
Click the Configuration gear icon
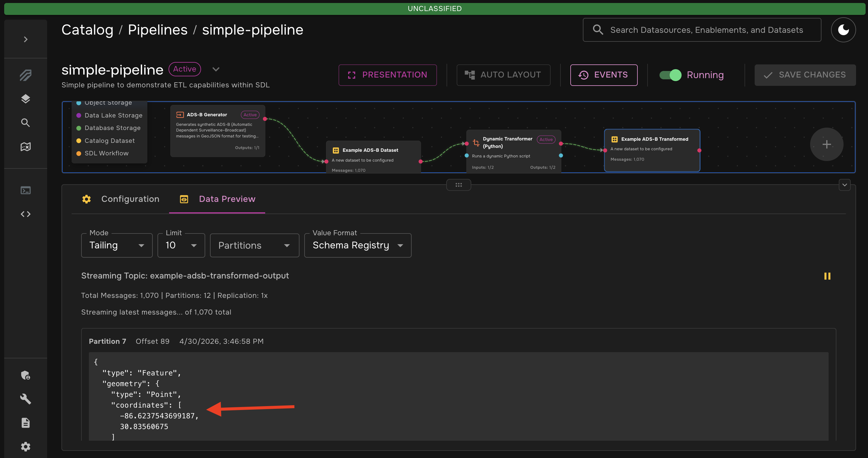[86, 199]
